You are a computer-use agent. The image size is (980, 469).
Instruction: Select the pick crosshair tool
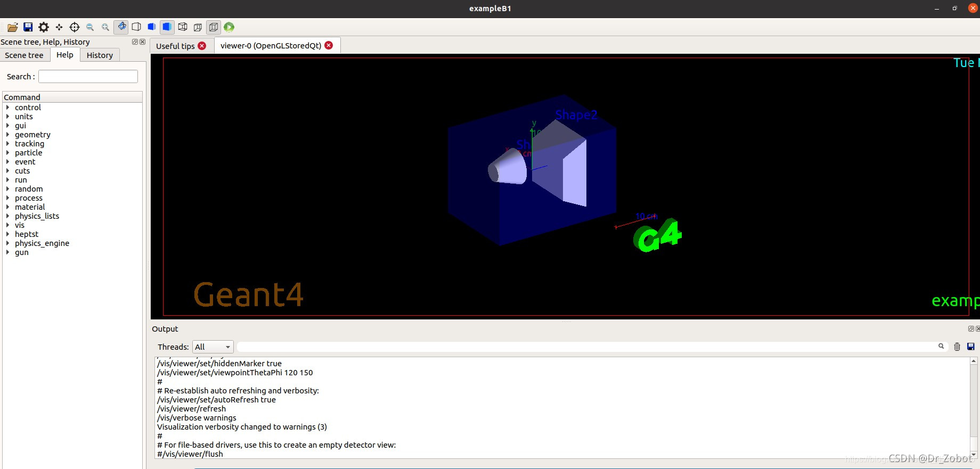click(75, 27)
